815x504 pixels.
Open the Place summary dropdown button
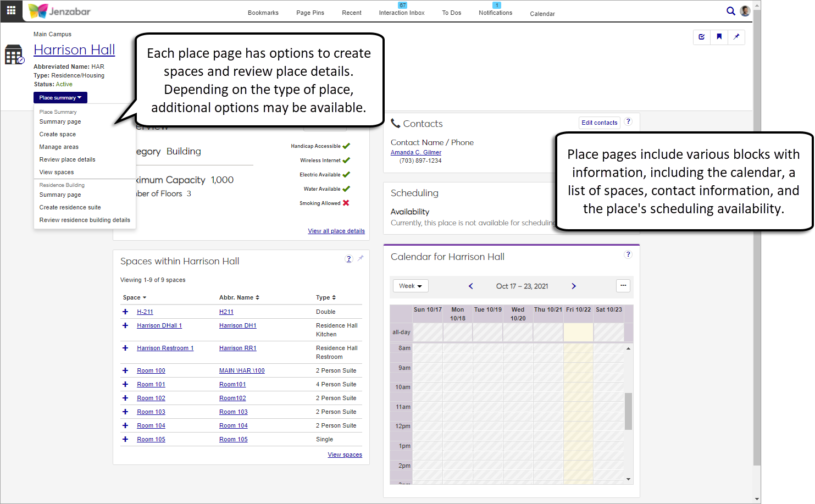60,98
